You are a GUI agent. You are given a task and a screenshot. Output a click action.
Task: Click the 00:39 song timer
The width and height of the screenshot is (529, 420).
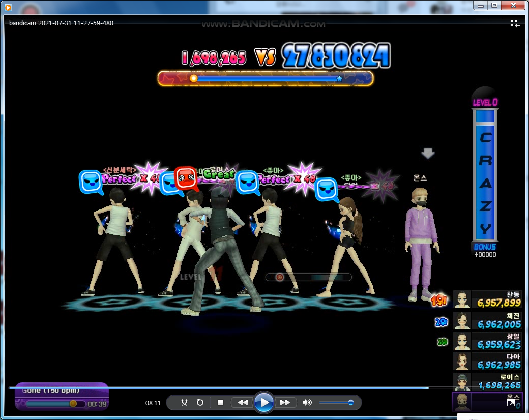pyautogui.click(x=97, y=404)
